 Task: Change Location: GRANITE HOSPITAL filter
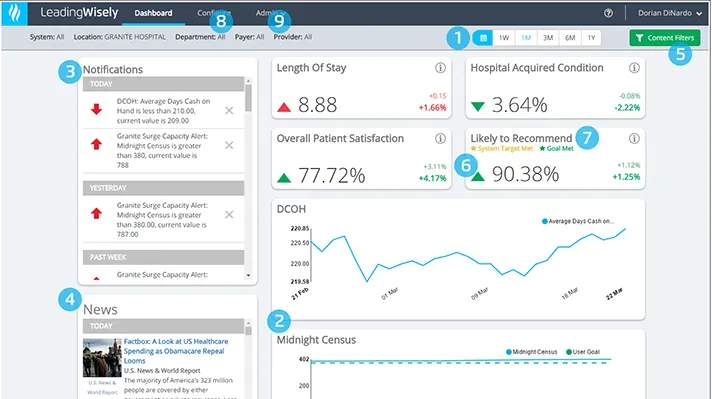click(119, 37)
